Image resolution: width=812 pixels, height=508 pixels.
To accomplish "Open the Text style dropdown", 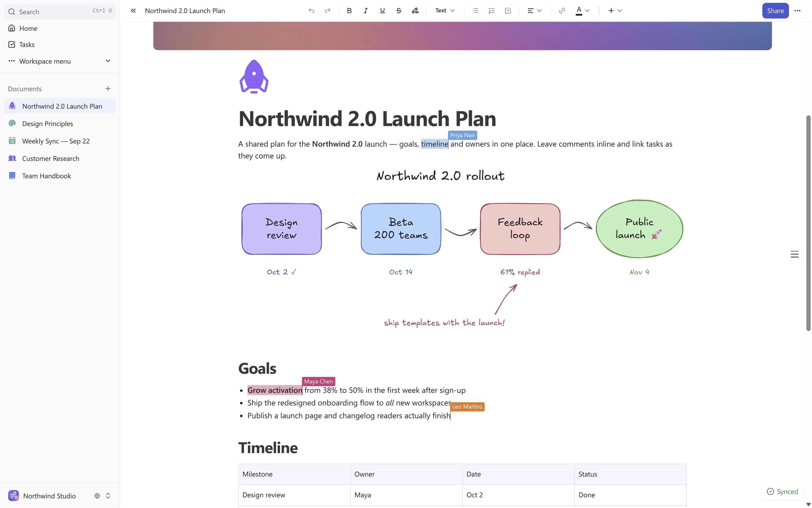I will [x=445, y=11].
